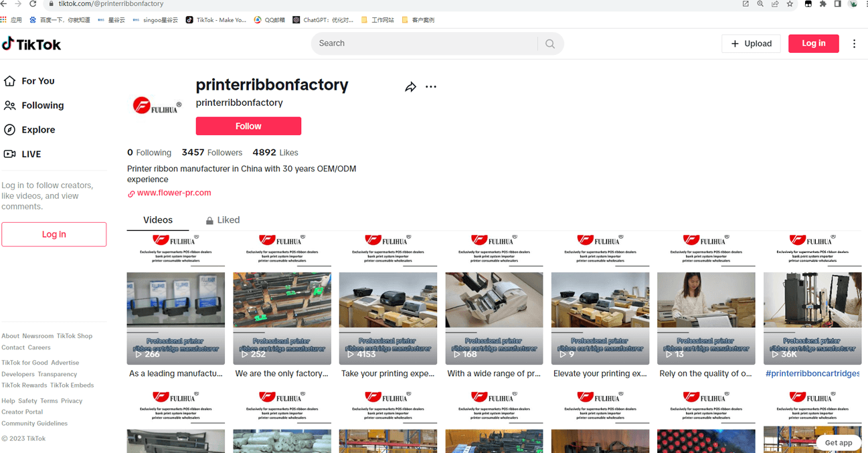Open the TikTok Shop footer link
868x453 pixels.
[74, 336]
